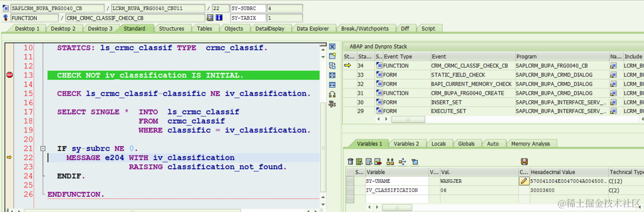Click the second list icon in Variables toolbar
Screen dimensions: 644x212
pyautogui.click(x=359, y=162)
